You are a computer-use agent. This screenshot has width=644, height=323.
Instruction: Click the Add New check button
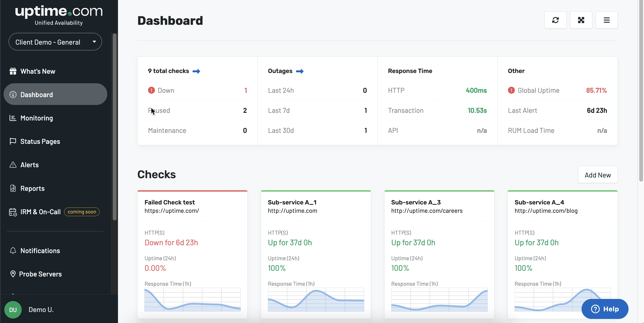(598, 175)
